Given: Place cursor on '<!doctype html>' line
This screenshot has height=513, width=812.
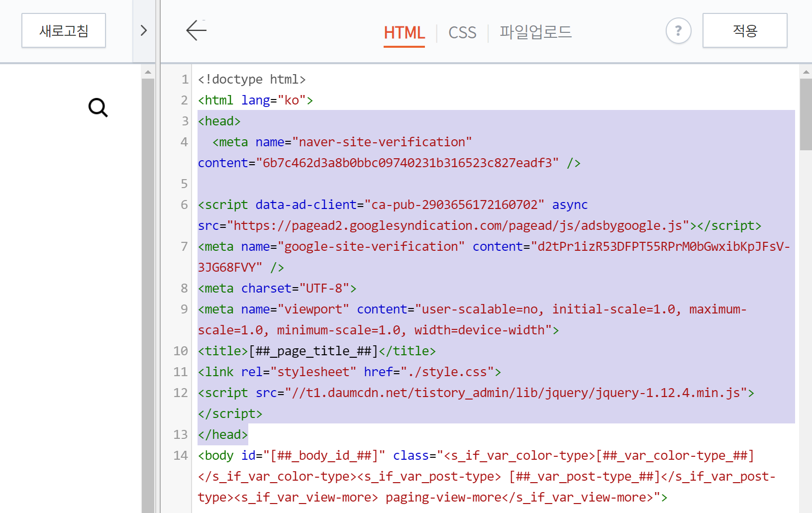Looking at the screenshot, I should point(252,80).
